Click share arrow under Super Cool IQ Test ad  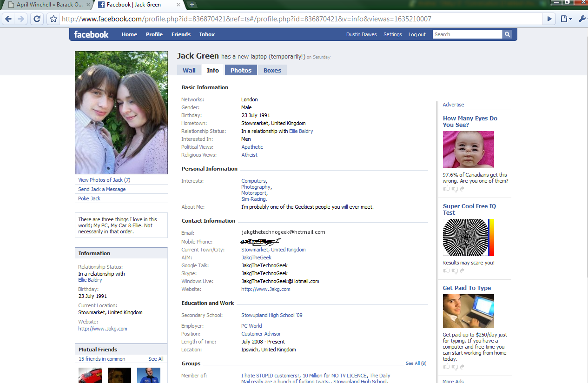(x=462, y=271)
